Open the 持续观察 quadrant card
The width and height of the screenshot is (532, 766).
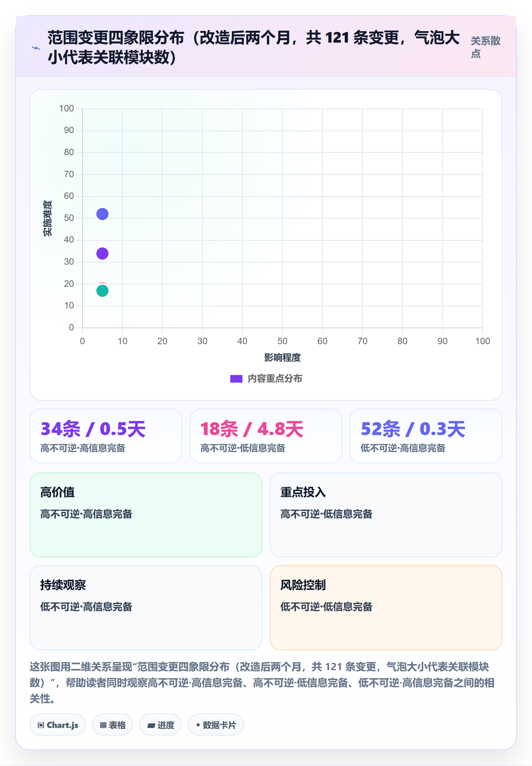tap(146, 608)
